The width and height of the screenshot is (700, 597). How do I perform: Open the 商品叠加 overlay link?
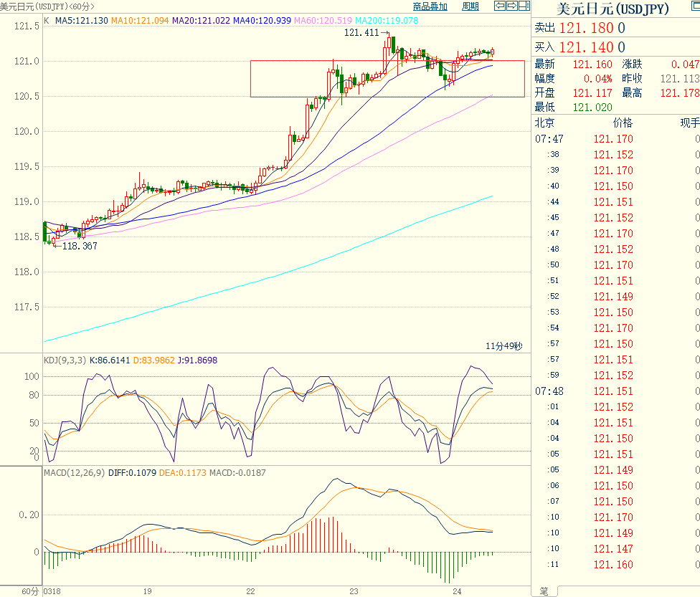tap(430, 6)
